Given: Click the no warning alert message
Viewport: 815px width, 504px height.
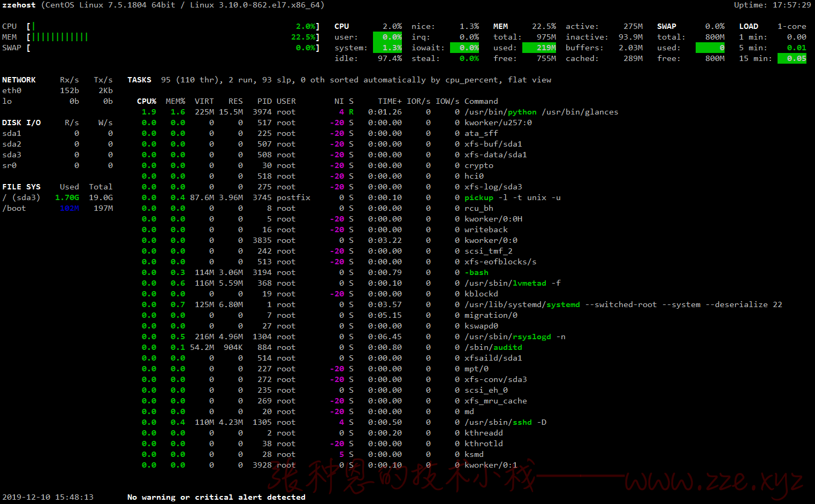Looking at the screenshot, I should point(216,497).
